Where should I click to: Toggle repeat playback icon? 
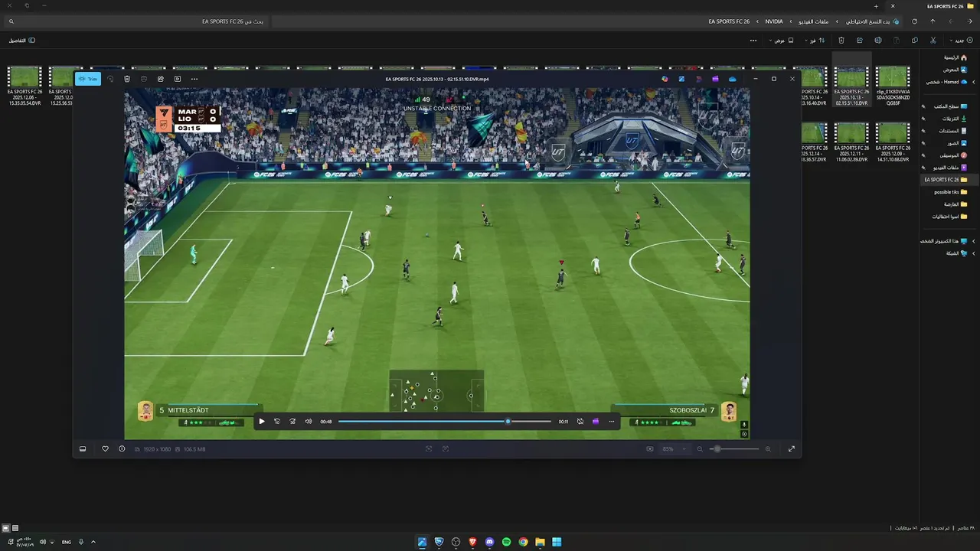[x=580, y=422]
